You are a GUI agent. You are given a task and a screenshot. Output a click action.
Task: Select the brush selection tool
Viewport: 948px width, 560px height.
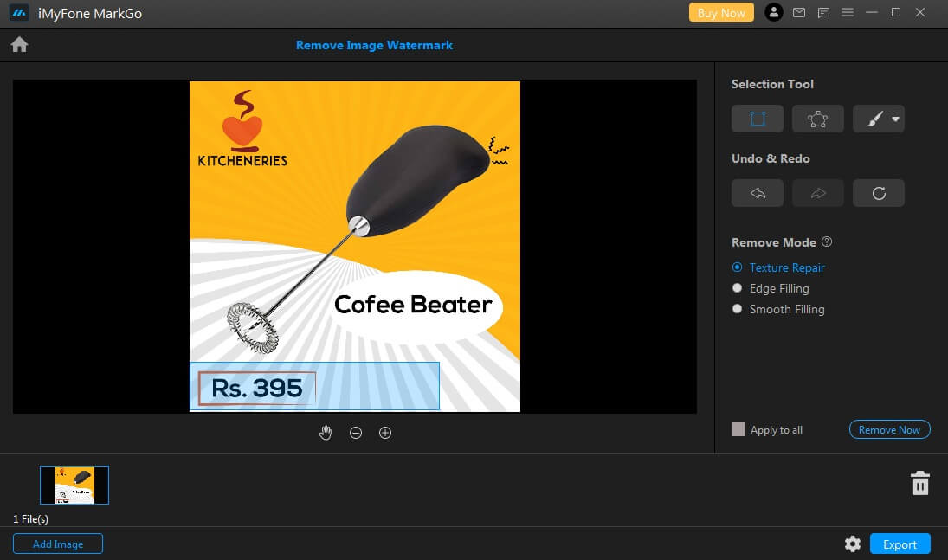coord(875,119)
